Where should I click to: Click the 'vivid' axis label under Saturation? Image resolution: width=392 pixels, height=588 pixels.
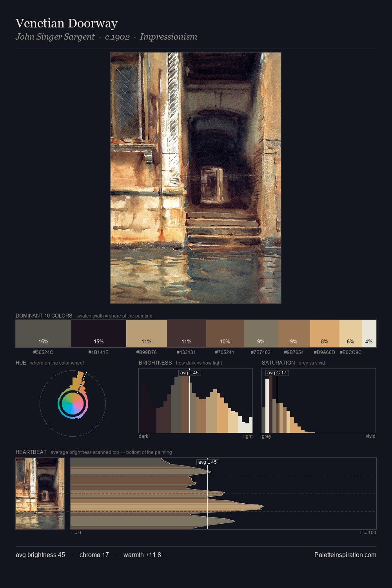tap(370, 436)
